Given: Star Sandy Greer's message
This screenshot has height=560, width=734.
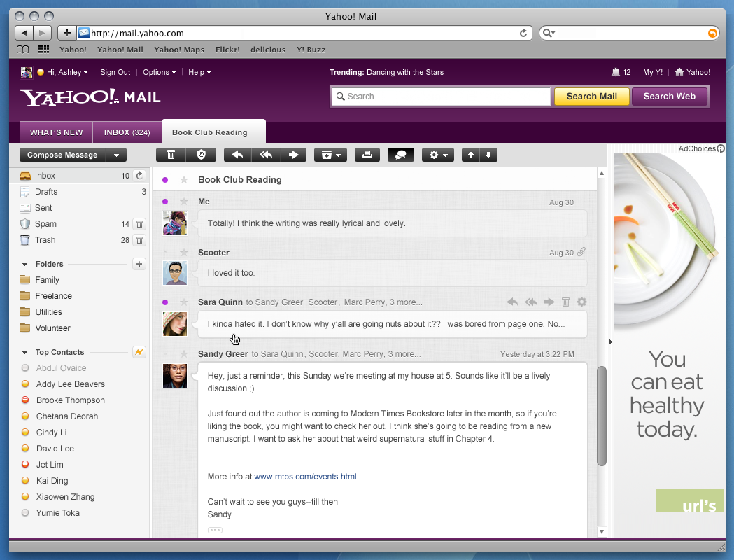Looking at the screenshot, I should coord(184,354).
